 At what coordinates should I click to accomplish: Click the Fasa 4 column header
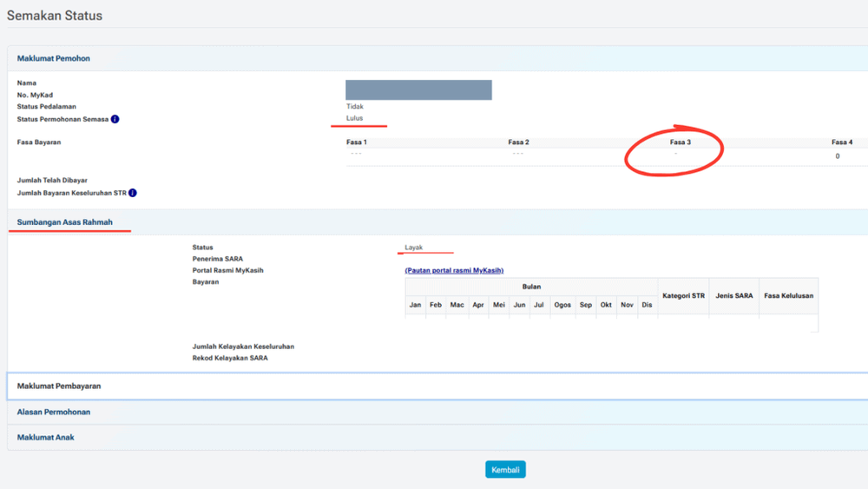click(x=842, y=142)
